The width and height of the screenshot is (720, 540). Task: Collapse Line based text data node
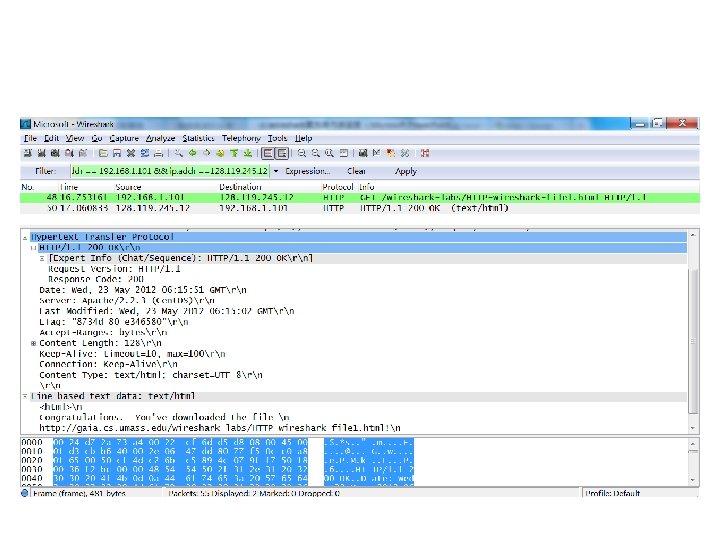click(25, 396)
